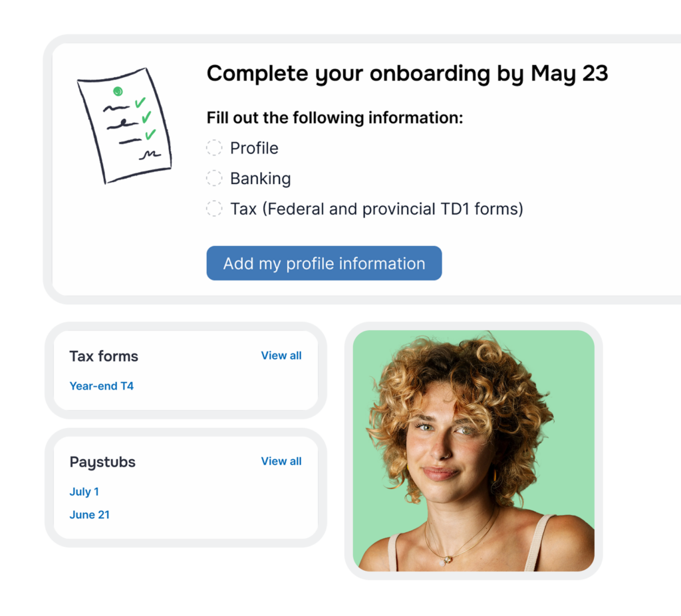Click the Complete your onboarding by May 23 heading
The height and width of the screenshot is (616, 681).
pos(407,73)
